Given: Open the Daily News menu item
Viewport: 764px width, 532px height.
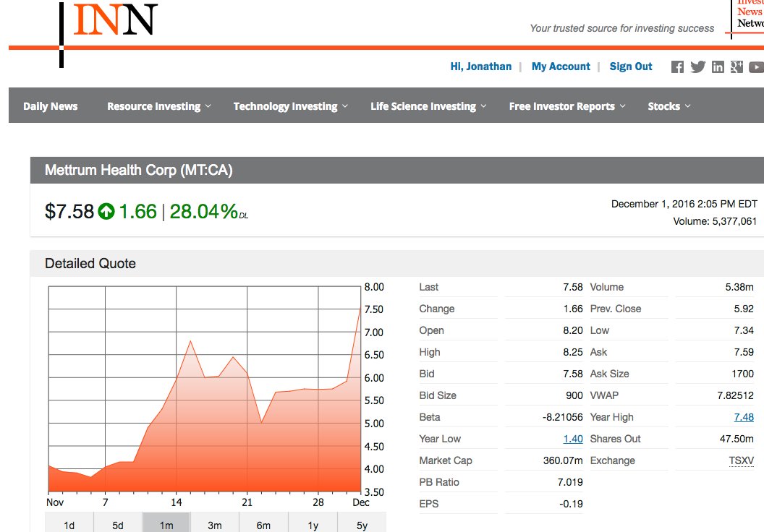Looking at the screenshot, I should tap(51, 106).
